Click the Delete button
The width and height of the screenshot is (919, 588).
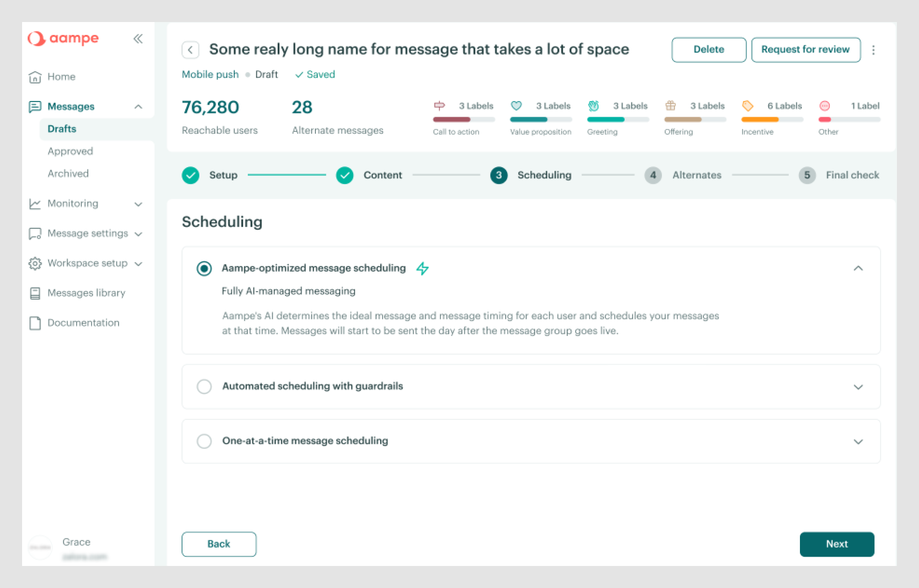708,50
